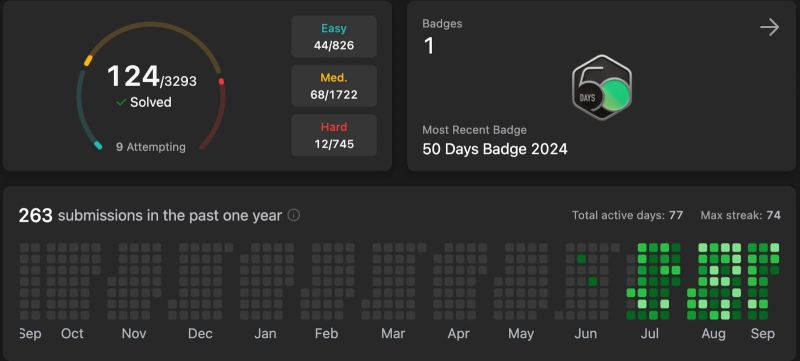
Task: Open the 50 Days Badge 2024 title
Action: [x=495, y=149]
